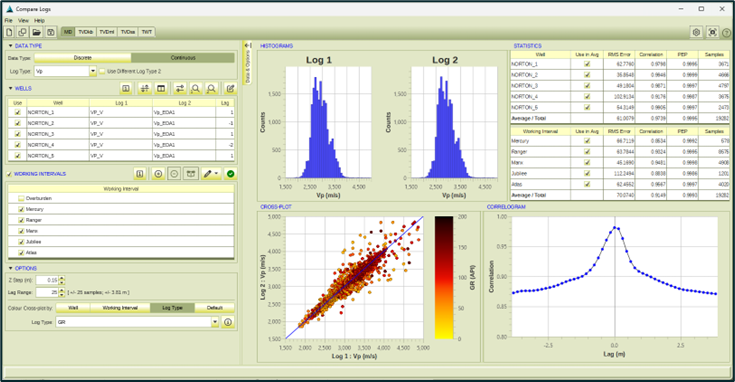This screenshot has width=735, height=382.
Task: Click the second magnifier icon in Wells toolbar
Action: pyautogui.click(x=211, y=88)
